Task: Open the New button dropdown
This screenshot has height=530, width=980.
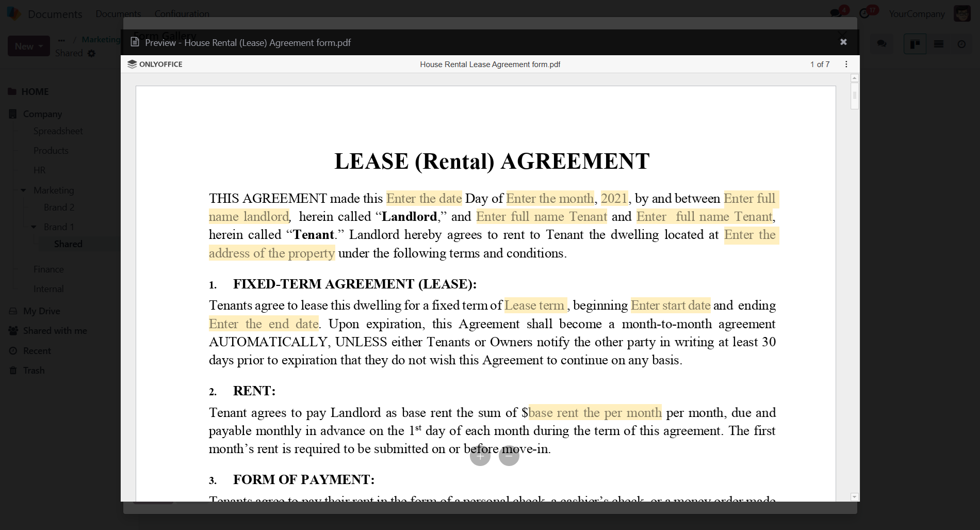Action: click(29, 46)
